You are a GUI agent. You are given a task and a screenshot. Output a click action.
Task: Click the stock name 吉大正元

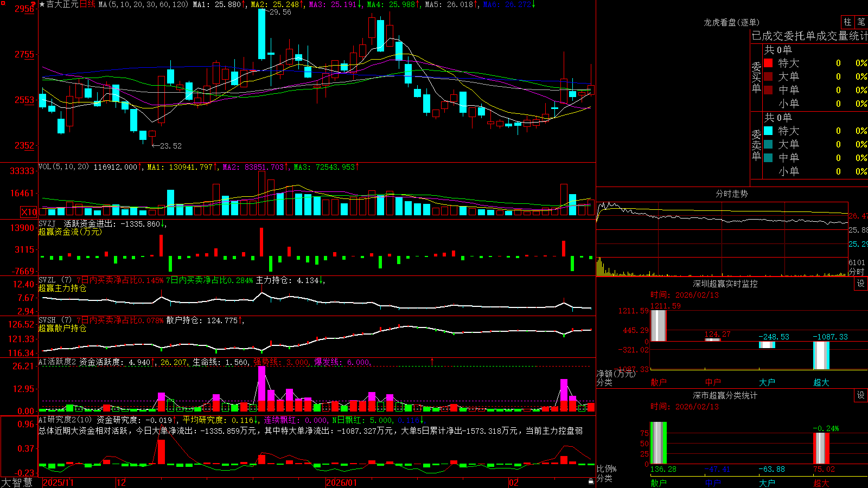[x=62, y=4]
